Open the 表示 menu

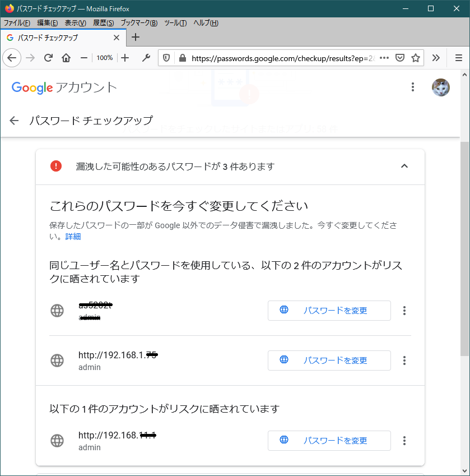[76, 23]
